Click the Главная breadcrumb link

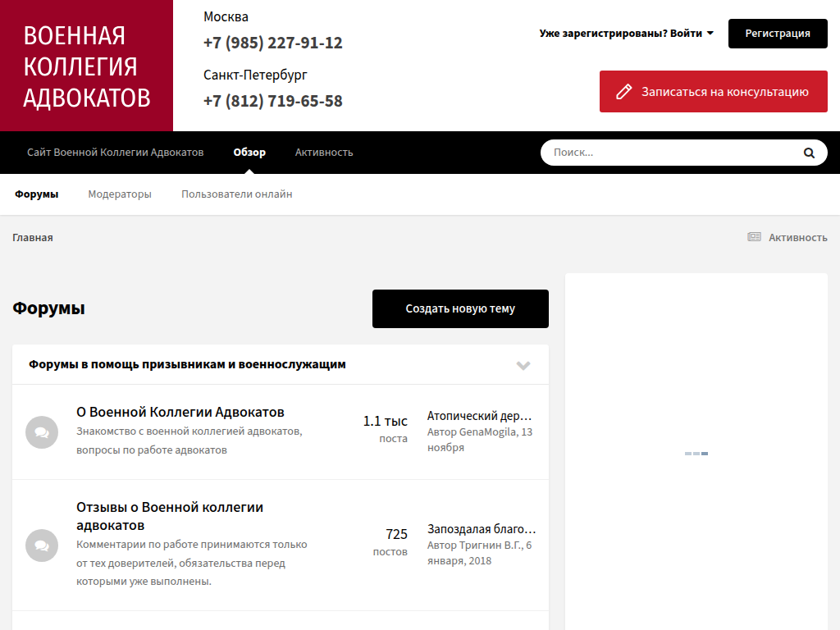coord(33,238)
